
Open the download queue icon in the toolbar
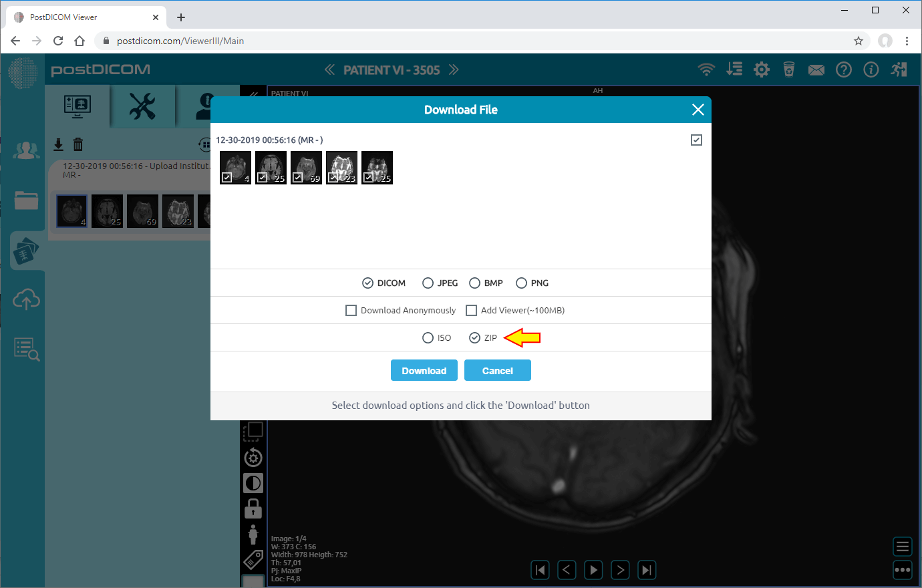tap(734, 69)
